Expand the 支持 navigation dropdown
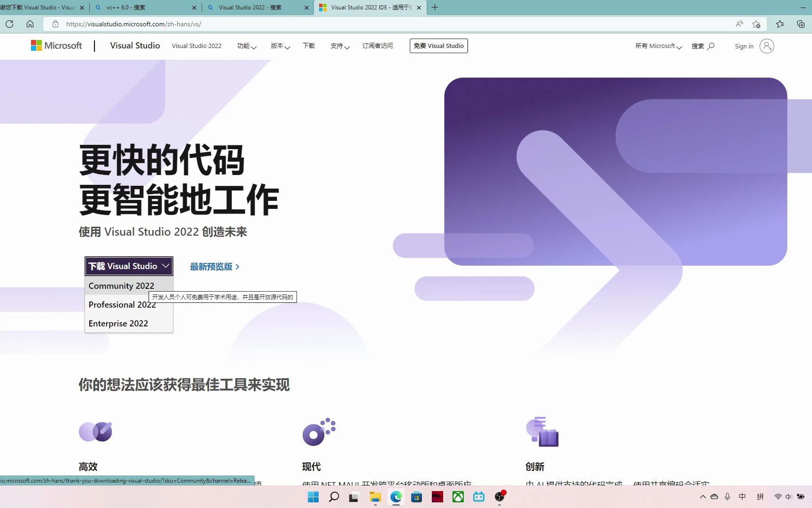This screenshot has height=508, width=812. click(x=340, y=46)
